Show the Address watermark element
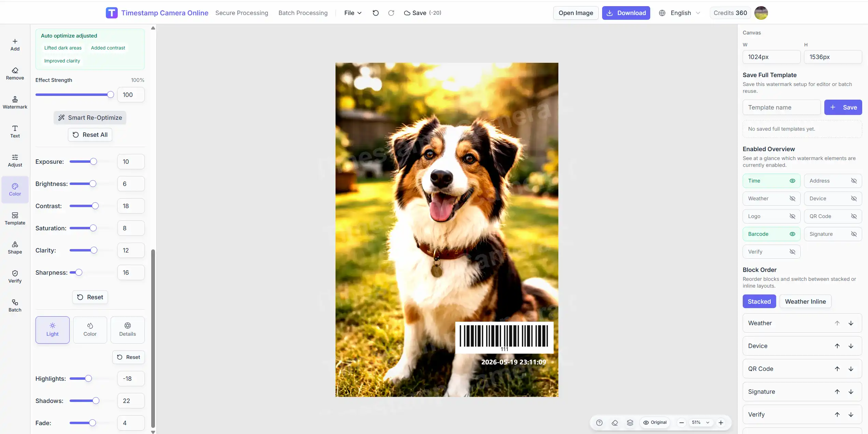 (x=833, y=181)
